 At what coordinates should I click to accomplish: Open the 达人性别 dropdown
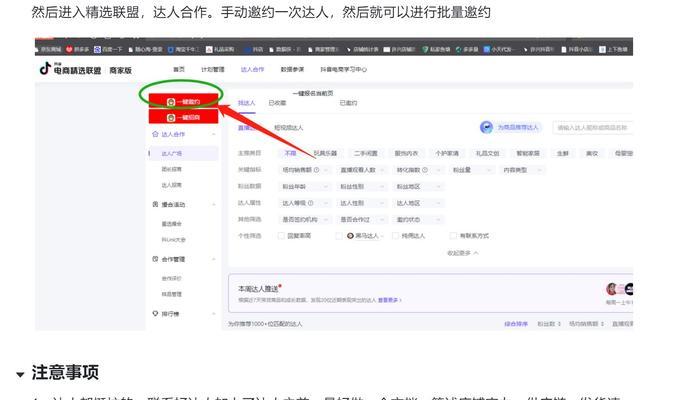pyautogui.click(x=362, y=203)
